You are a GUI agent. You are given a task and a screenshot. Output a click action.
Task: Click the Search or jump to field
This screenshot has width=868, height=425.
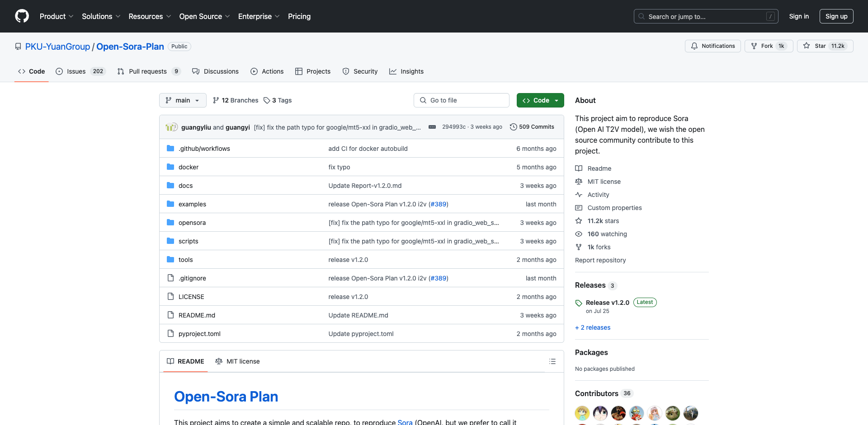pyautogui.click(x=706, y=16)
